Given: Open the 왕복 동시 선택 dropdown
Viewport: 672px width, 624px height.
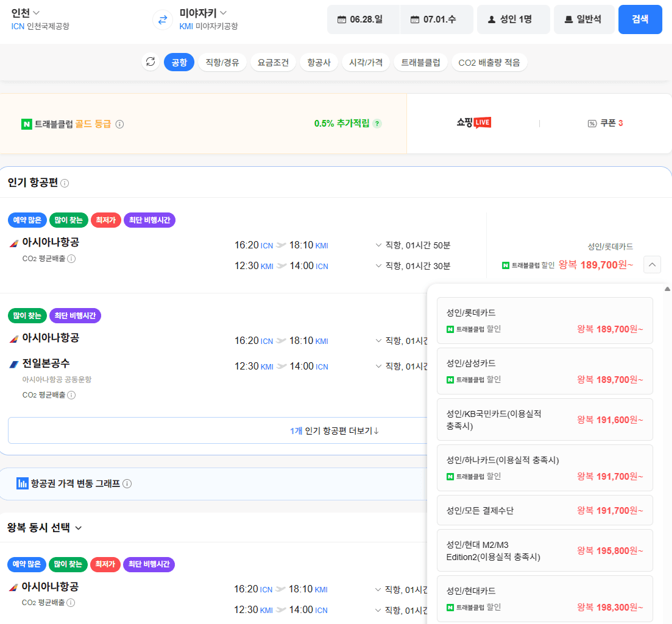Looking at the screenshot, I should coord(44,528).
